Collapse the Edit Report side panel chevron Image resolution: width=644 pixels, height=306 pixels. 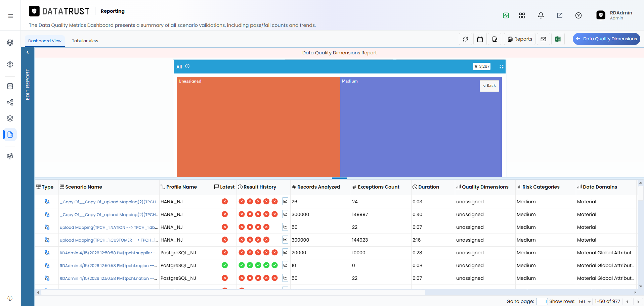(28, 52)
